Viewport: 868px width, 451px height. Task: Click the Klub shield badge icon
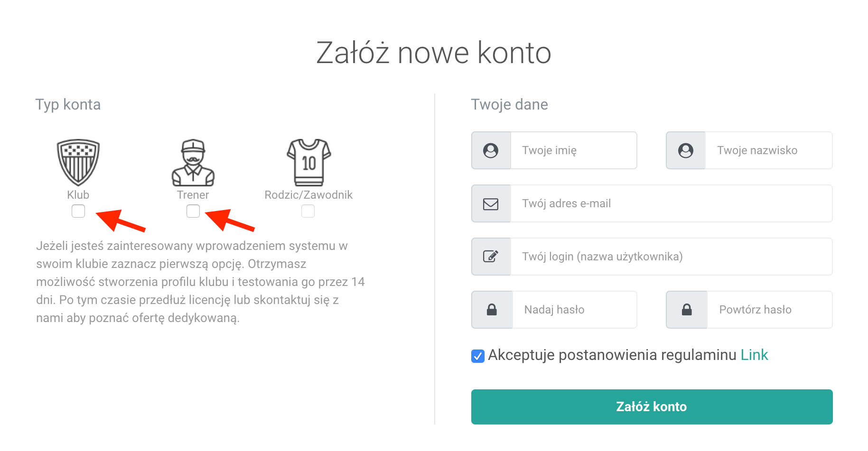click(x=78, y=162)
